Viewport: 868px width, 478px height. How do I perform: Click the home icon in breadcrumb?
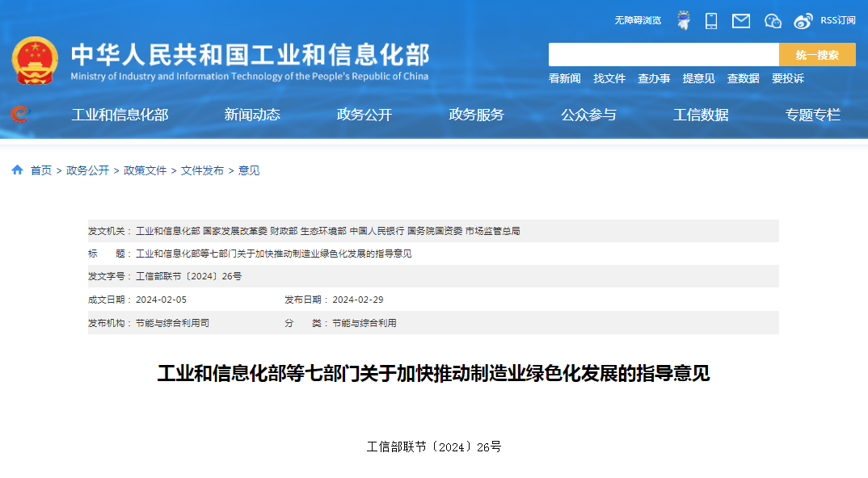pyautogui.click(x=17, y=170)
